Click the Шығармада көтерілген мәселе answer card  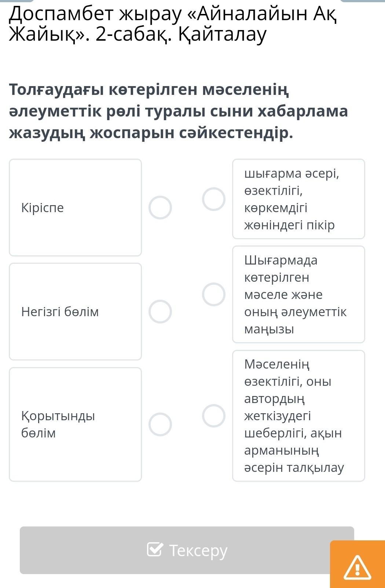[298, 294]
